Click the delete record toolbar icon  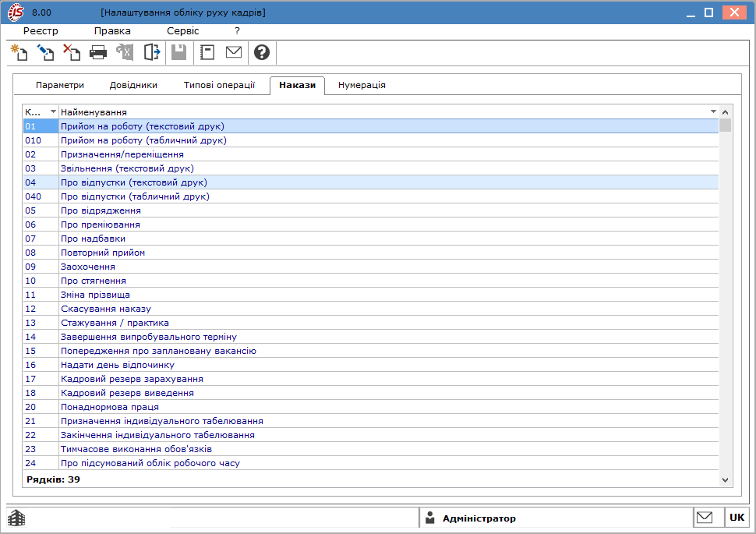(x=72, y=52)
